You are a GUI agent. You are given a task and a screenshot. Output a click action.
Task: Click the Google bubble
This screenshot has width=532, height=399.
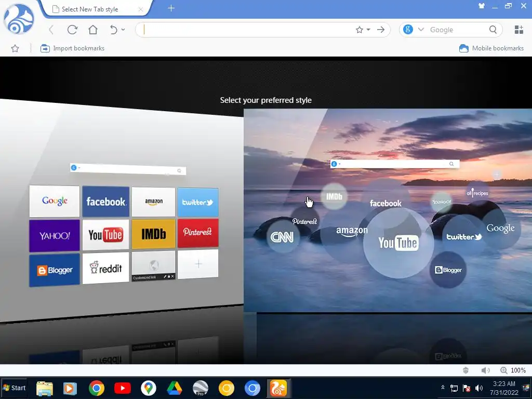(x=501, y=228)
